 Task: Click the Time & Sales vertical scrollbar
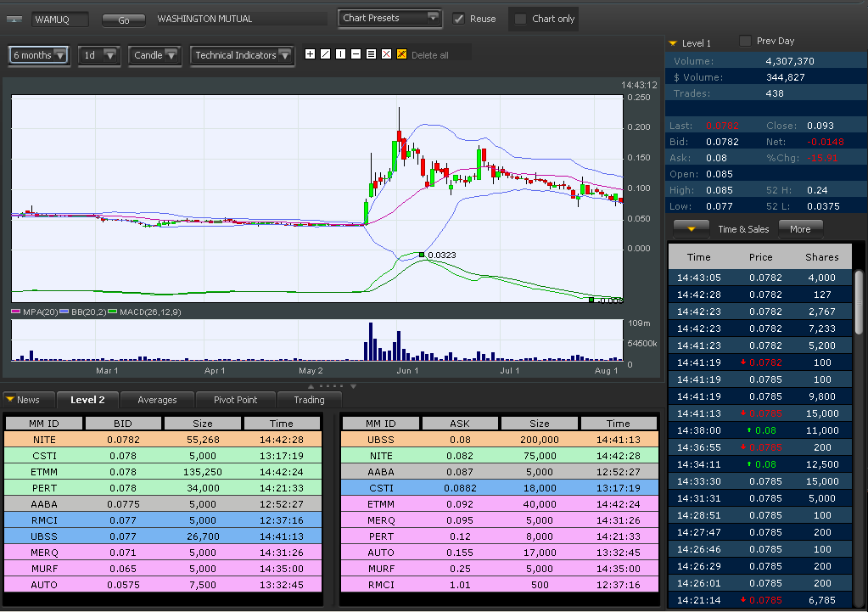(859, 302)
